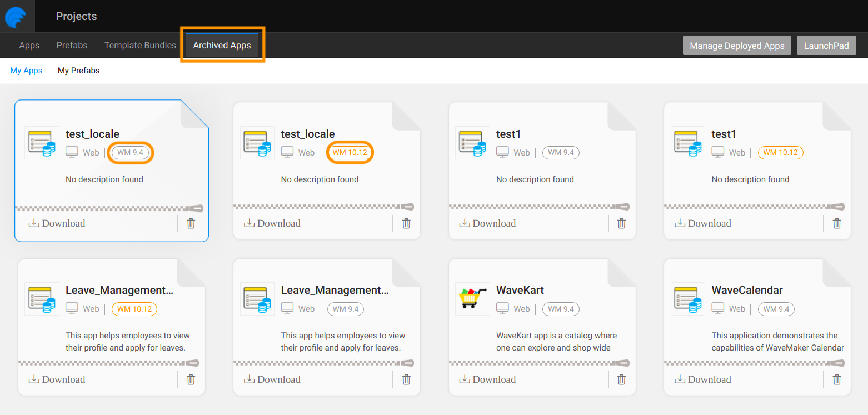Delete the test1 WM 10.12 archive
The image size is (868, 415).
coord(836,223)
